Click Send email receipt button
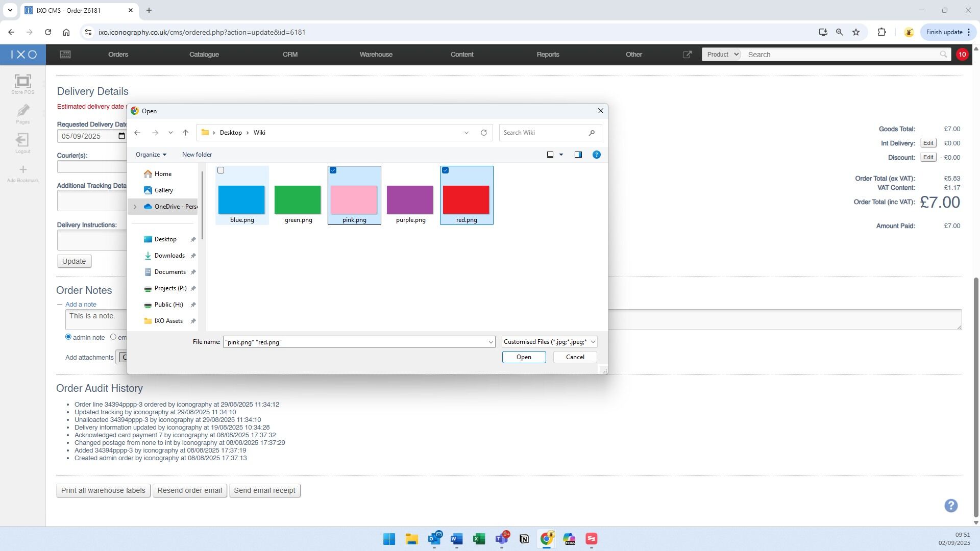The height and width of the screenshot is (551, 980). (x=264, y=490)
